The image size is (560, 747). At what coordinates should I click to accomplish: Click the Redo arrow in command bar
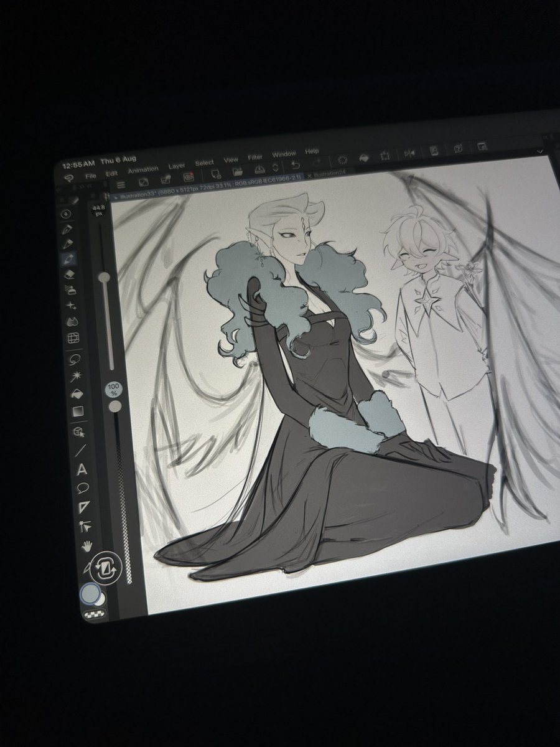[x=317, y=163]
